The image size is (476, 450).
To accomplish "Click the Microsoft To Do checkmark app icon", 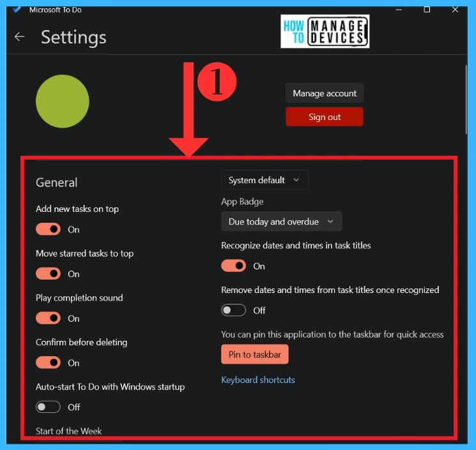I will (17, 10).
